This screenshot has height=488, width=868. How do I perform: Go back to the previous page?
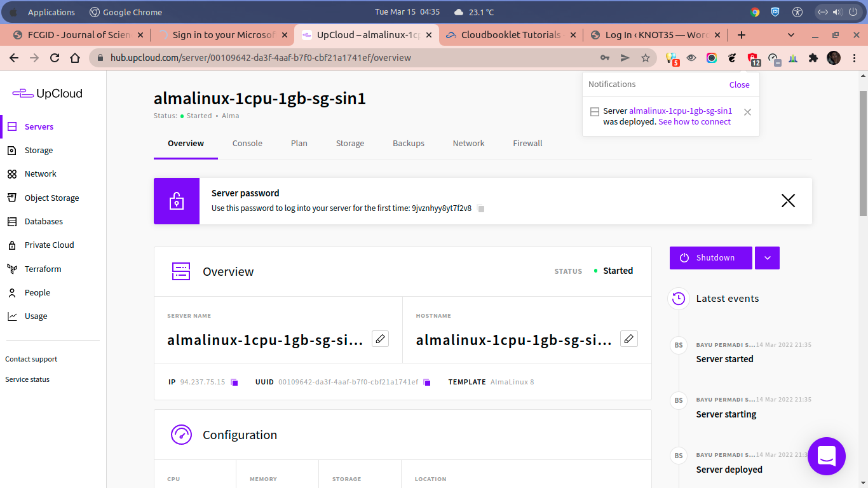pyautogui.click(x=14, y=58)
